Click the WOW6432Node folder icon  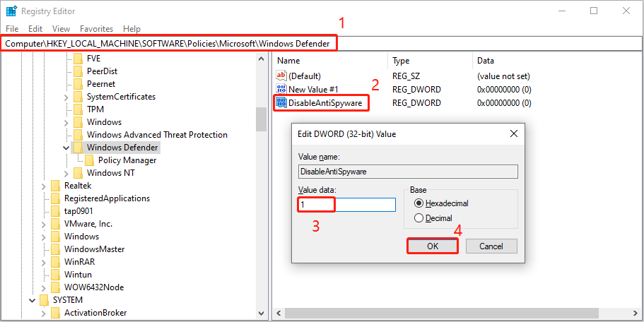55,287
